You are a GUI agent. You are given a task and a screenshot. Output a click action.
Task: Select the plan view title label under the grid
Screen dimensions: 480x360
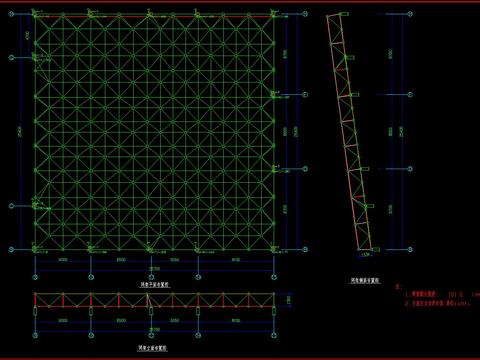tap(154, 285)
